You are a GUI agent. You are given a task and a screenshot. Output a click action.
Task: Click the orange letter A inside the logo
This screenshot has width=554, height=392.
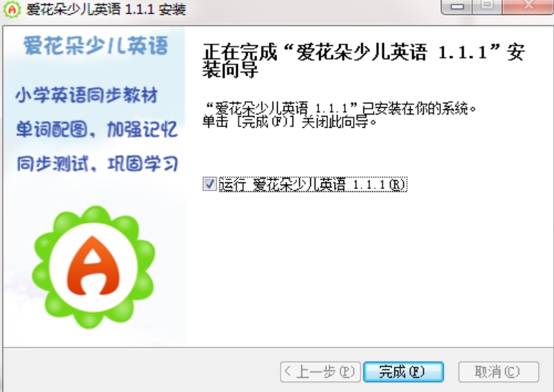click(x=94, y=266)
